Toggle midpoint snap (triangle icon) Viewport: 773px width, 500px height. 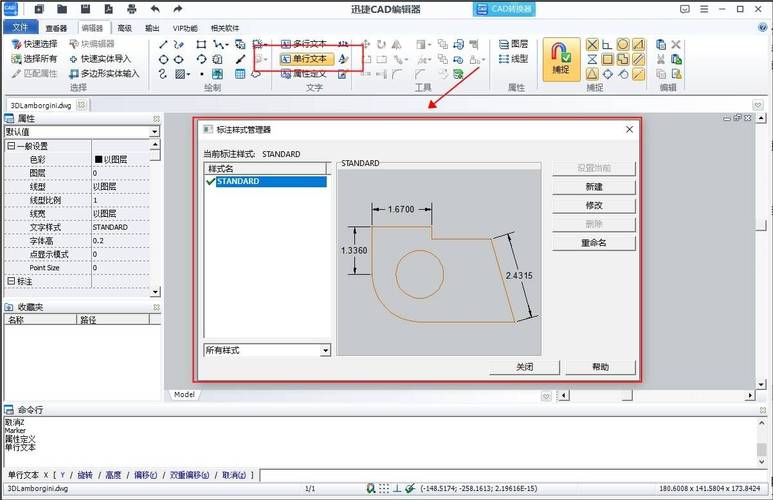[x=592, y=74]
